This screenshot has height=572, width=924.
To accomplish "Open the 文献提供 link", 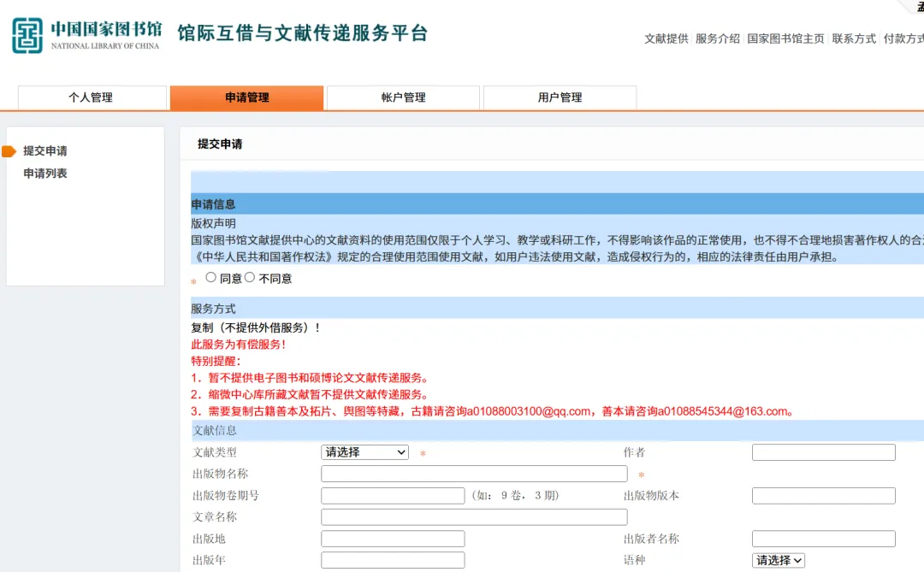I will point(666,38).
